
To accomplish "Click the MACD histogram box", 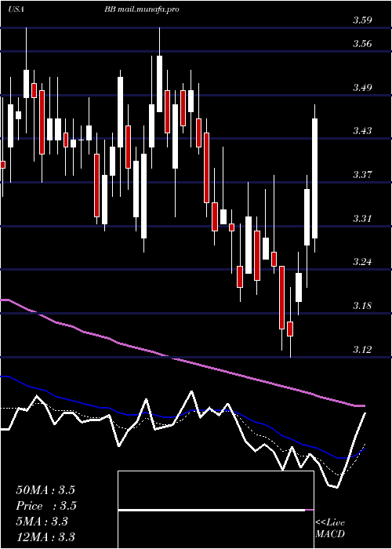I will coord(216,510).
